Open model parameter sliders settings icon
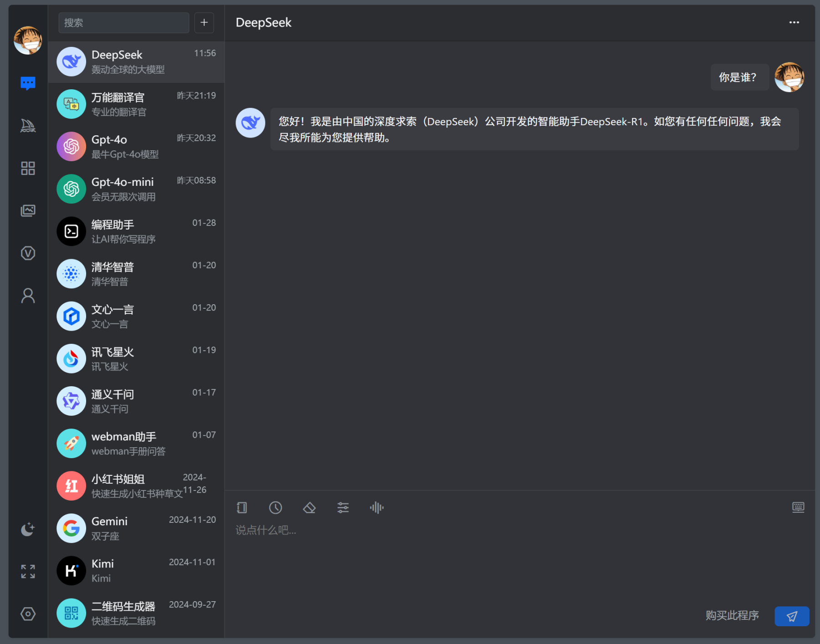The height and width of the screenshot is (644, 820). [343, 507]
